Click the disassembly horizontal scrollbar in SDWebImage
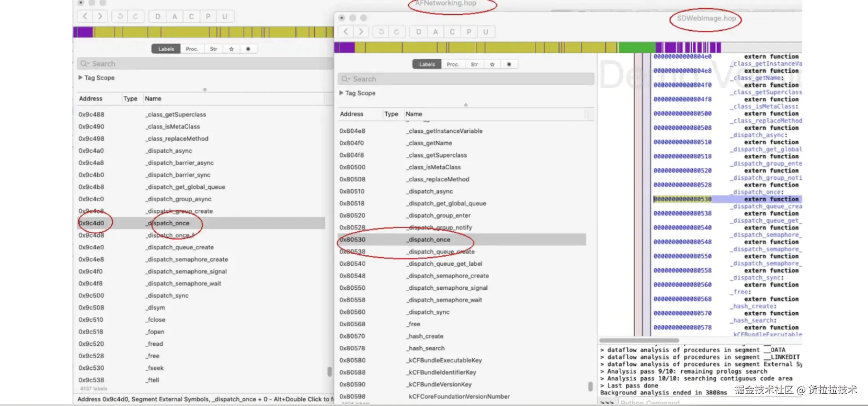The width and height of the screenshot is (868, 406). pyautogui.click(x=639, y=340)
